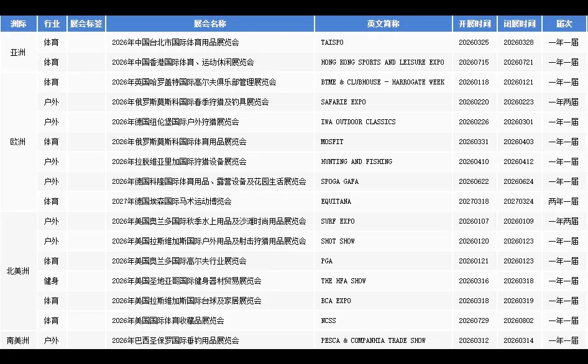Open the SURF EXPO exhibition entry

(x=339, y=221)
